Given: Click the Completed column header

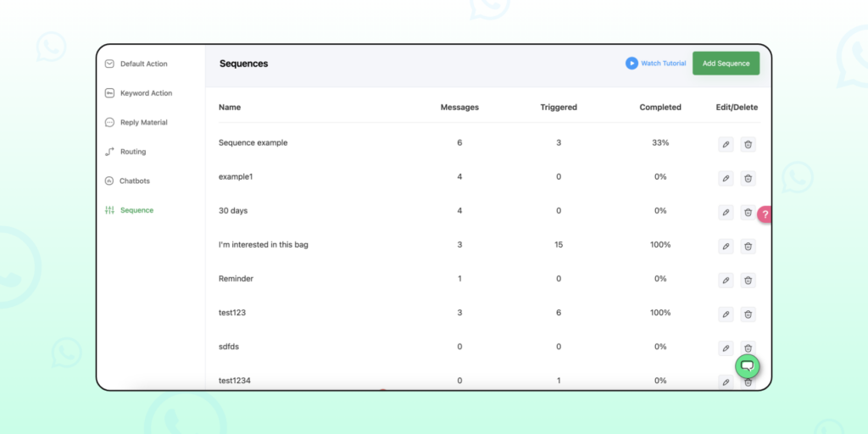Looking at the screenshot, I should [x=660, y=108].
